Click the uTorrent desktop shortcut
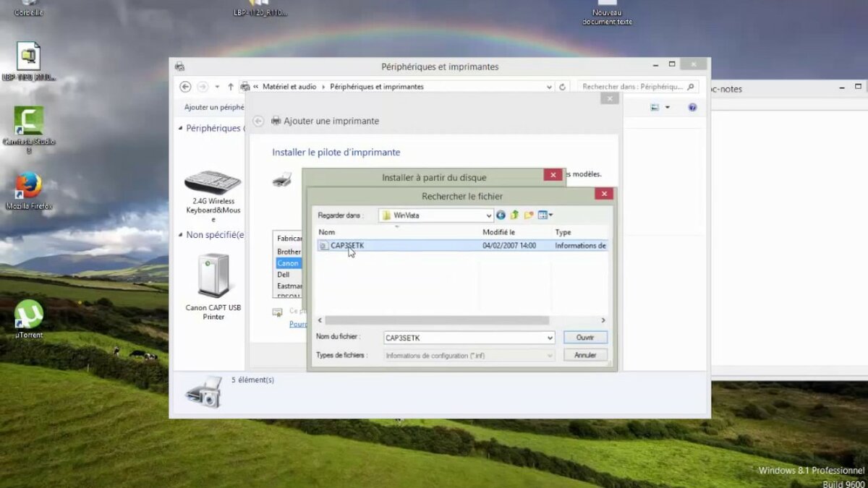Screen dimensions: 868x488 [x=29, y=319]
